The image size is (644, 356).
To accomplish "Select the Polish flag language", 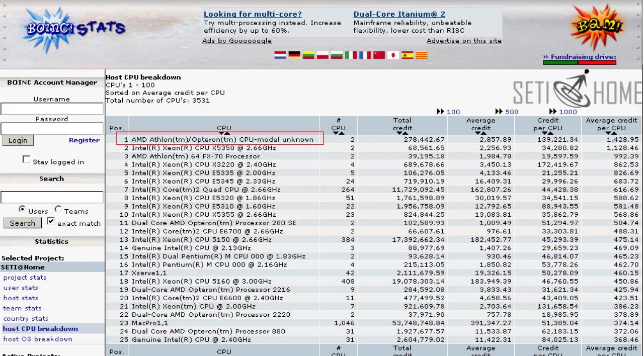I will click(323, 55).
